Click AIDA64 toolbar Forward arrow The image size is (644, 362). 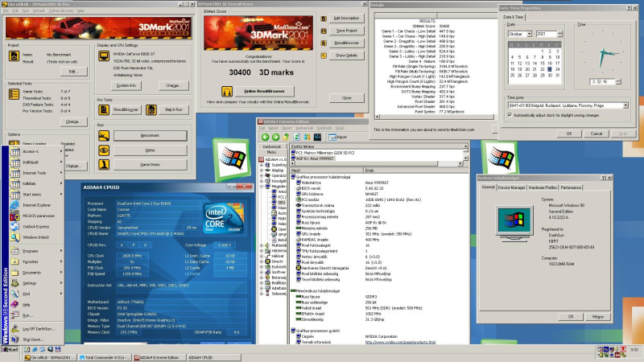tap(275, 137)
